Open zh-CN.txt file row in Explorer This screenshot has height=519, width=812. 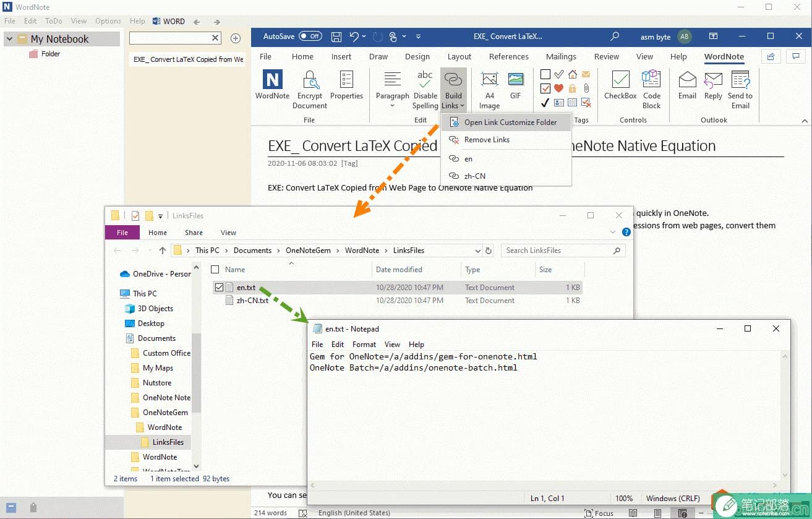click(x=397, y=301)
